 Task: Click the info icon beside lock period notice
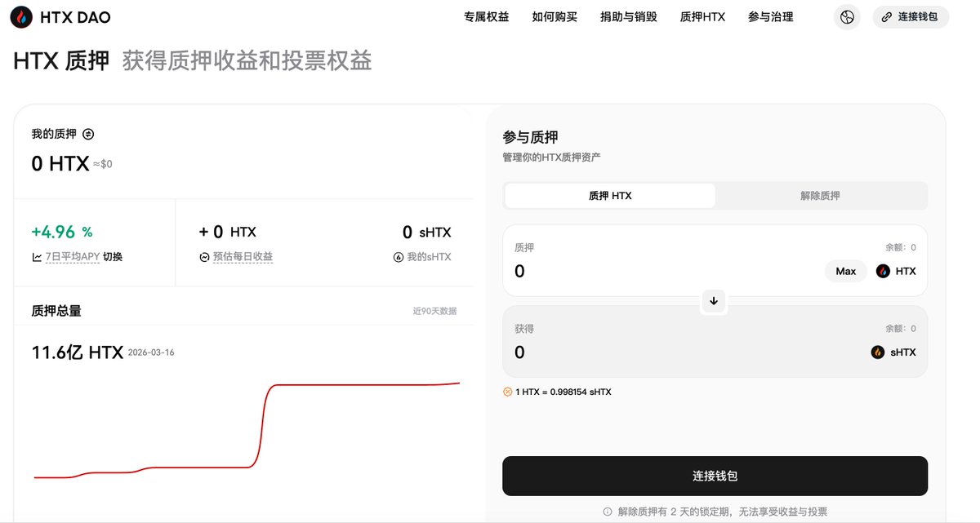pos(607,512)
